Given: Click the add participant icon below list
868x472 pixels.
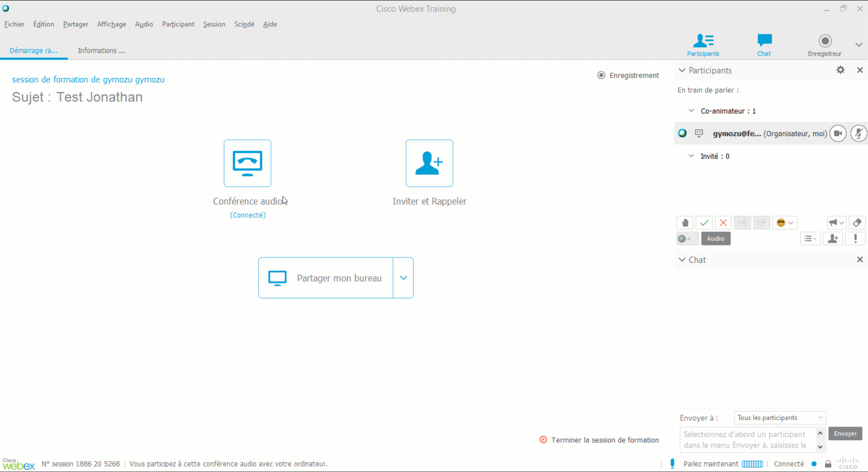Looking at the screenshot, I should click(833, 239).
